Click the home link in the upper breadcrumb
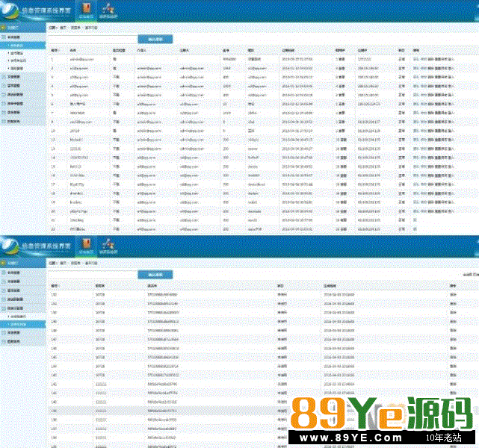The height and width of the screenshot is (448, 479). 63,28
